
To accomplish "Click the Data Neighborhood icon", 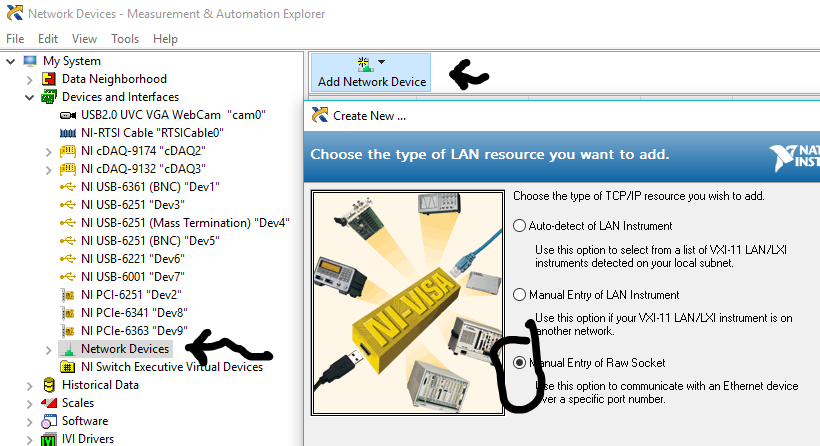I will tap(49, 79).
